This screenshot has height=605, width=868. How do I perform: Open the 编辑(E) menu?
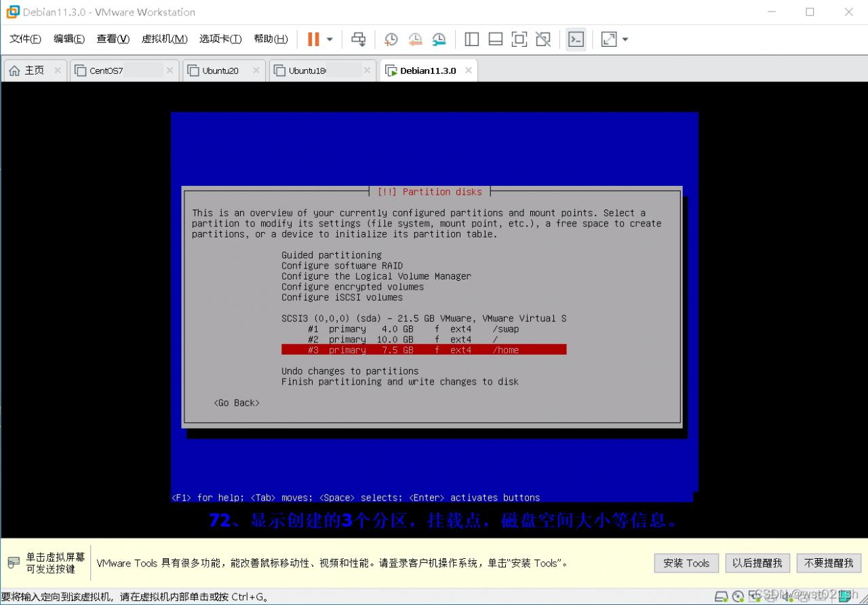pos(69,39)
